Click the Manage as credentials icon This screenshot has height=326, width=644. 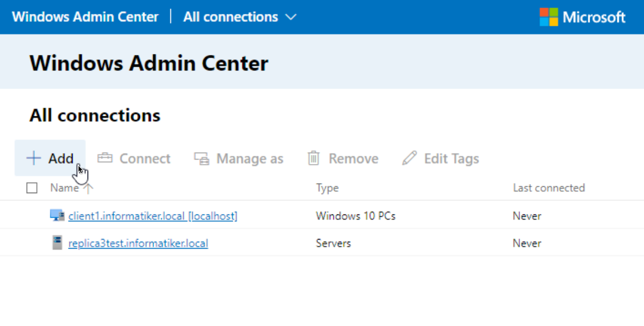(201, 158)
